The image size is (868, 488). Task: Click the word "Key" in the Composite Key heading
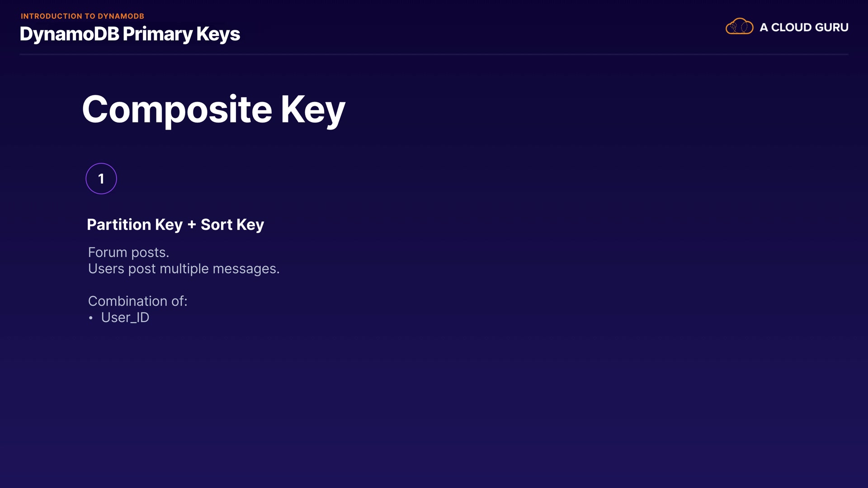tap(313, 110)
